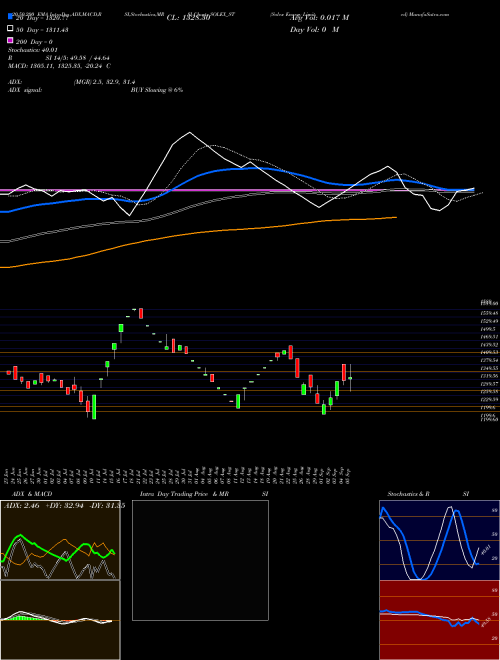
Task: Select the Stochastics: 49.01 reading
Action: click(32, 50)
